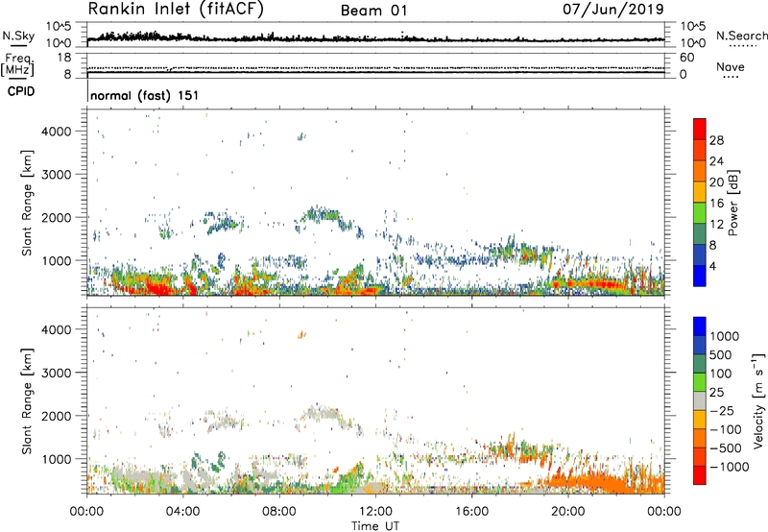Select the 'Power [dB]' colorbar label
The image size is (768, 532).
click(x=732, y=203)
